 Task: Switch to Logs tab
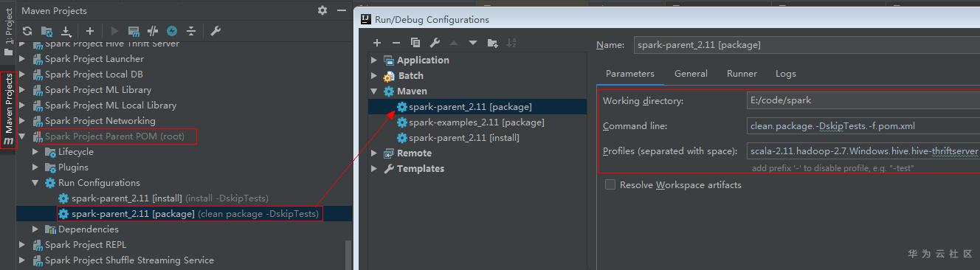coord(785,74)
